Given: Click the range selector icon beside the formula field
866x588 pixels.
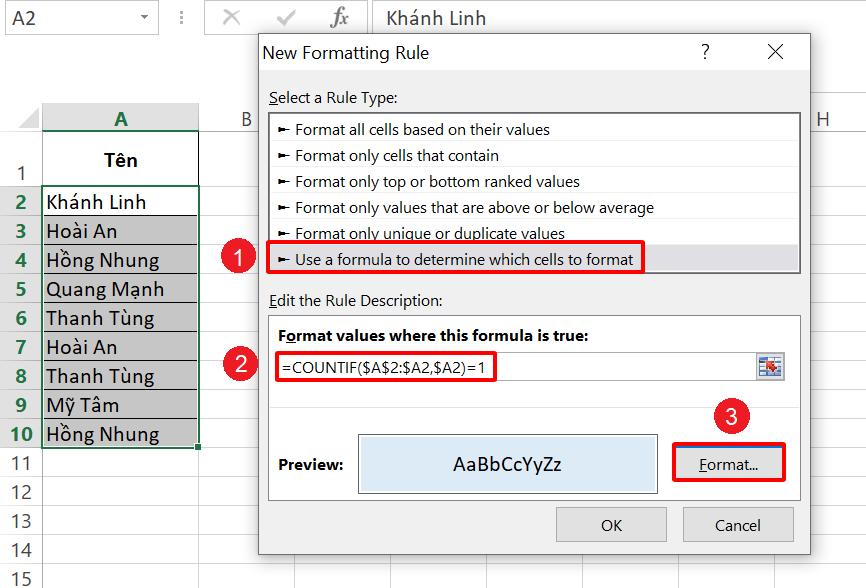Looking at the screenshot, I should (770, 366).
